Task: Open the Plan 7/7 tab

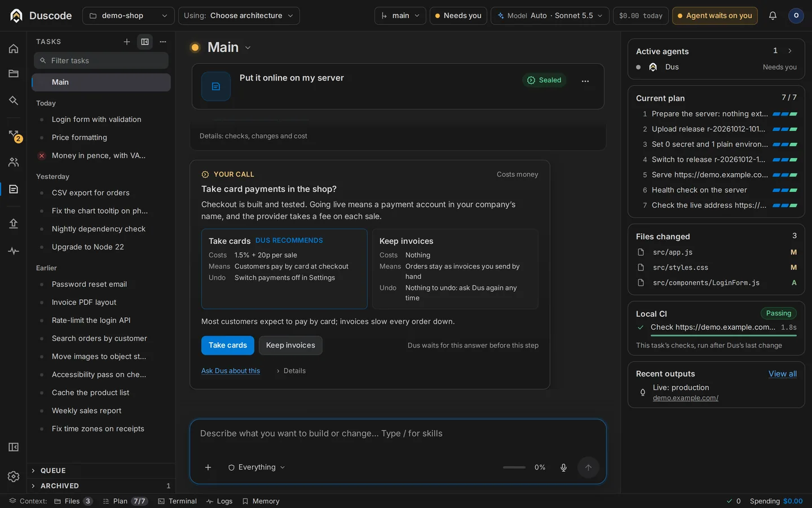Action: tap(125, 501)
